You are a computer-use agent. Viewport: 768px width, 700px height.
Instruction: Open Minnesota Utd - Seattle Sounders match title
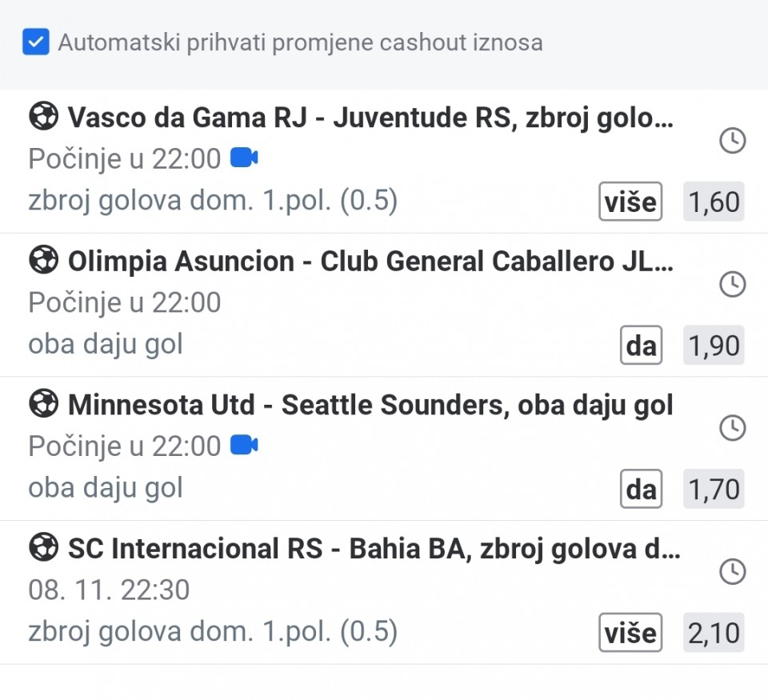pyautogui.click(x=370, y=406)
